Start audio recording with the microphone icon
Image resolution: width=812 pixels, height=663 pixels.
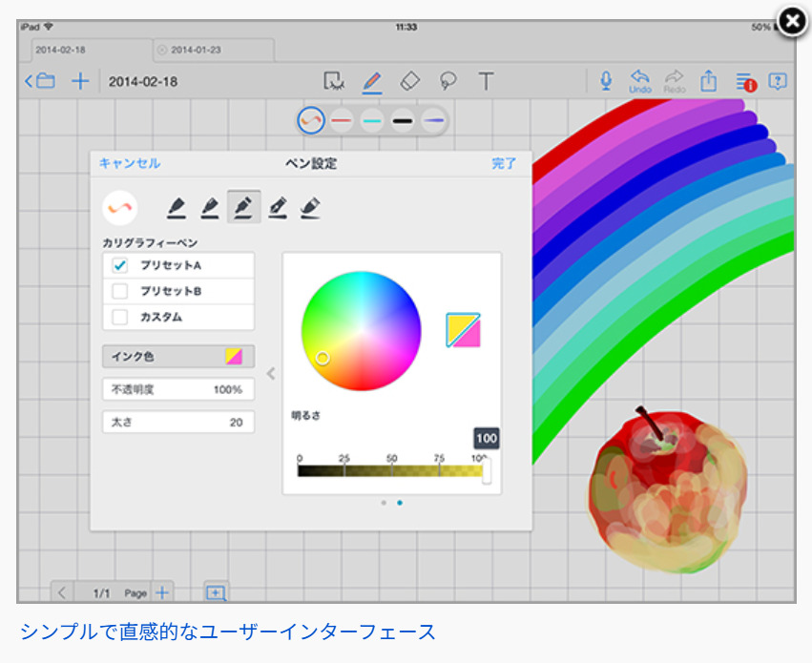point(606,80)
